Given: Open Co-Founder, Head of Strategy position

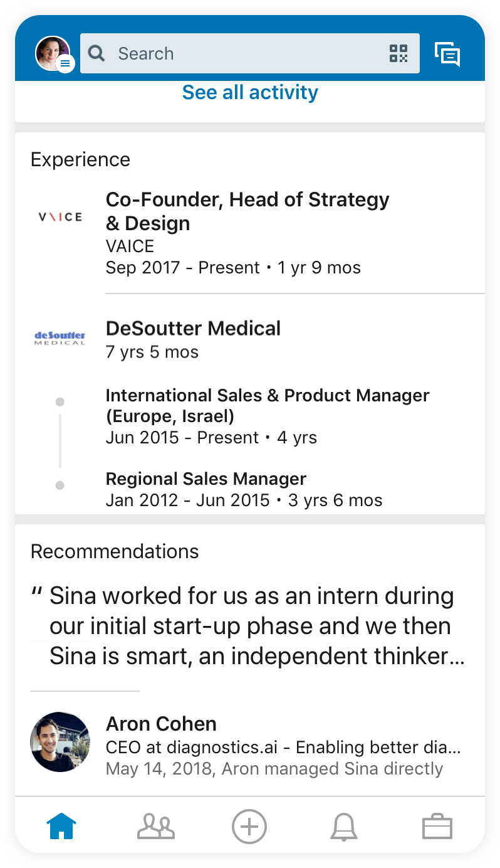Looking at the screenshot, I should click(x=247, y=211).
